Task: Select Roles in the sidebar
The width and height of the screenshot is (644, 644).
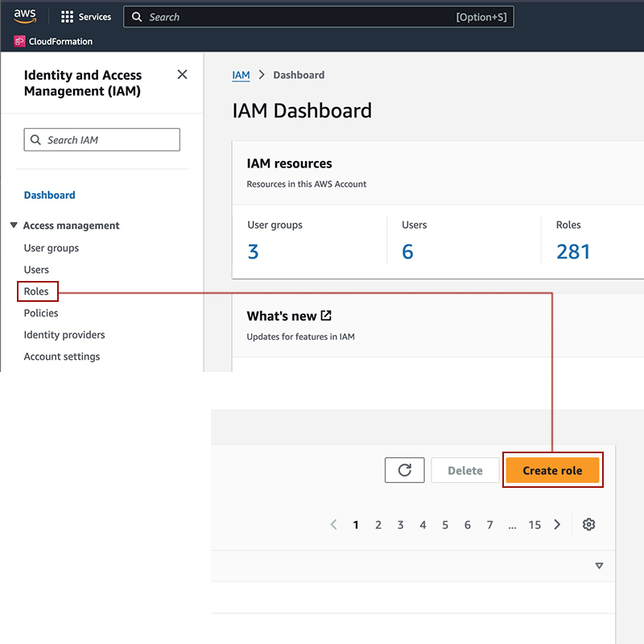Action: tap(36, 291)
